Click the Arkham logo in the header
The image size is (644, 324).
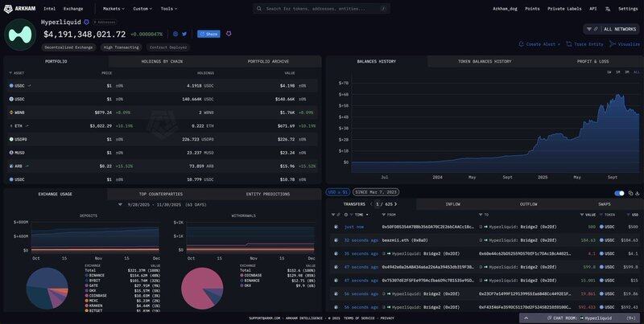(19, 8)
